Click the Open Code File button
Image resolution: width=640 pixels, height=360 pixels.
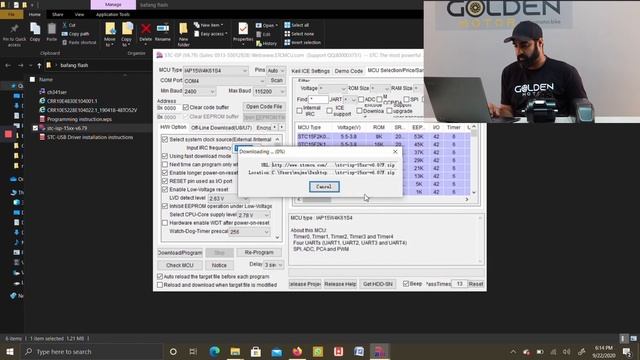[x=264, y=107]
